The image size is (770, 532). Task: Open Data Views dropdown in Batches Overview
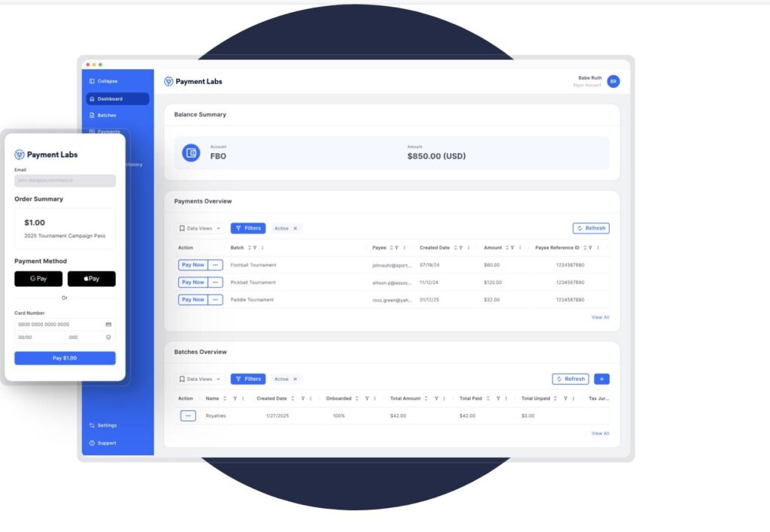point(200,379)
